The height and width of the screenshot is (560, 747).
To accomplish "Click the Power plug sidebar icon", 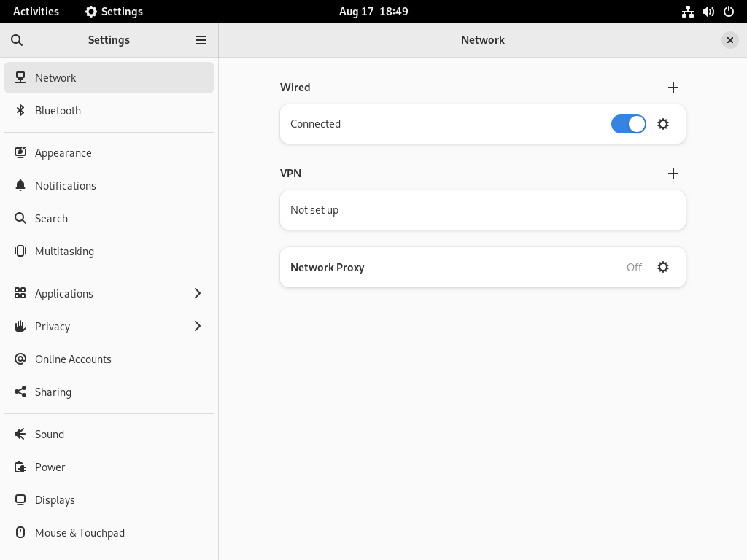I will coord(20,467).
